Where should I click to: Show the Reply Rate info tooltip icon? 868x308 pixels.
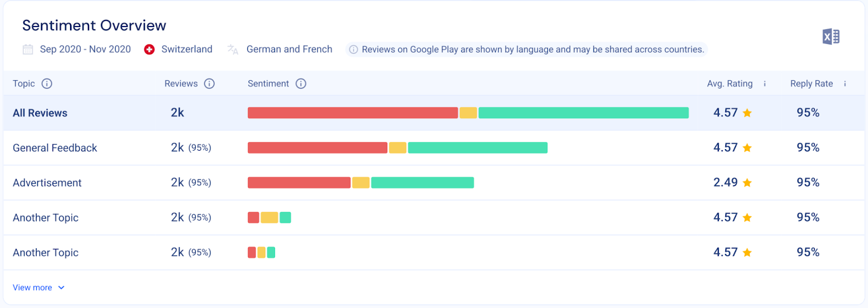845,84
